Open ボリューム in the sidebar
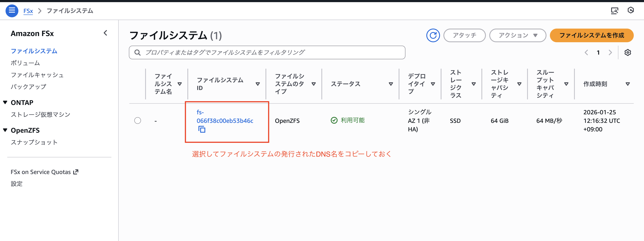644x241 pixels. point(25,63)
